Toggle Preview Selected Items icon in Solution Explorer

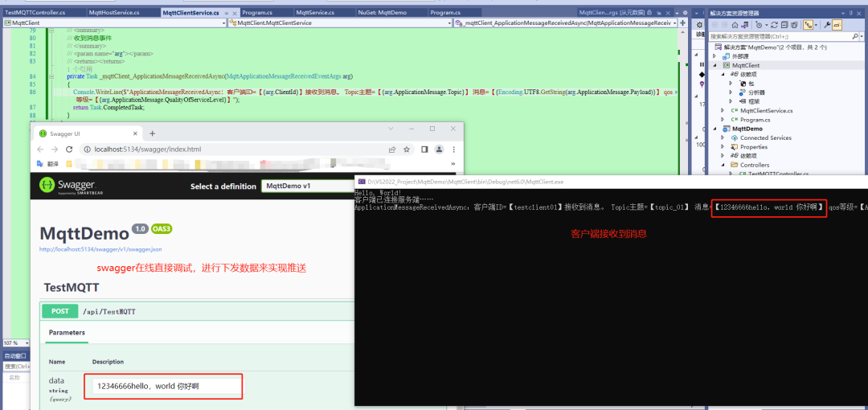coord(837,25)
